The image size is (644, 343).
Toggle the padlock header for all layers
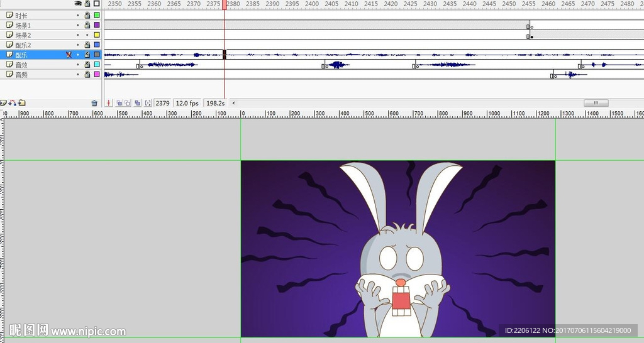click(87, 4)
